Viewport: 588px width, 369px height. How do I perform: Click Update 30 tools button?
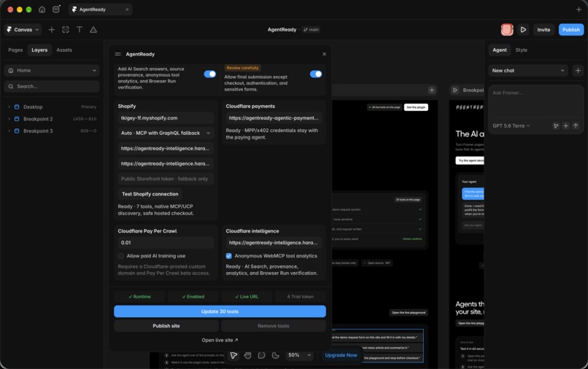tap(220, 311)
